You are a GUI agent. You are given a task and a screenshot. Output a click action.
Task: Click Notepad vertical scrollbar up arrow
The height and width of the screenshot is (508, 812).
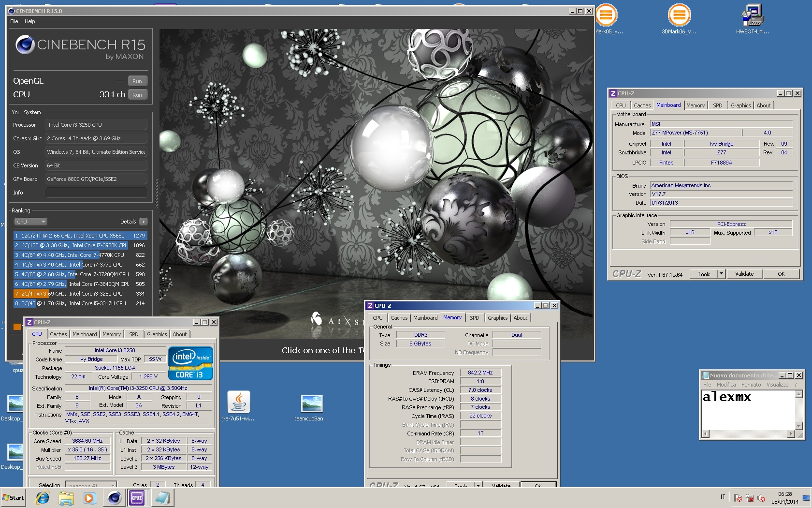click(x=799, y=394)
